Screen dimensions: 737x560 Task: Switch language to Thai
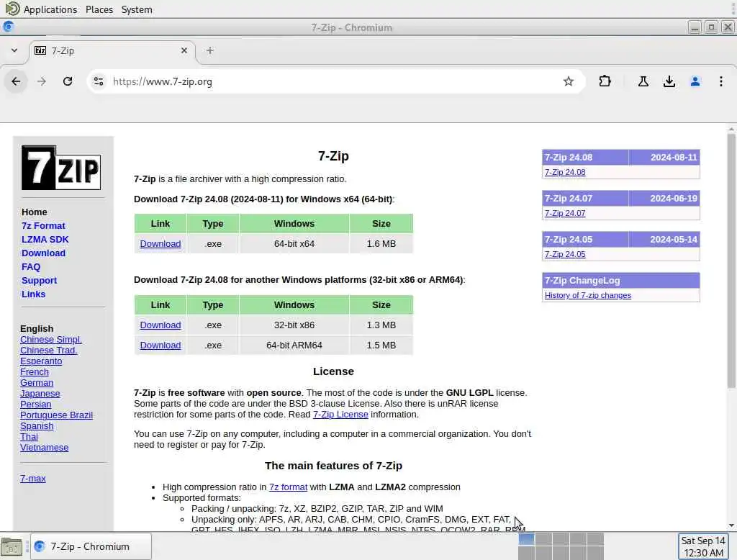click(x=29, y=437)
